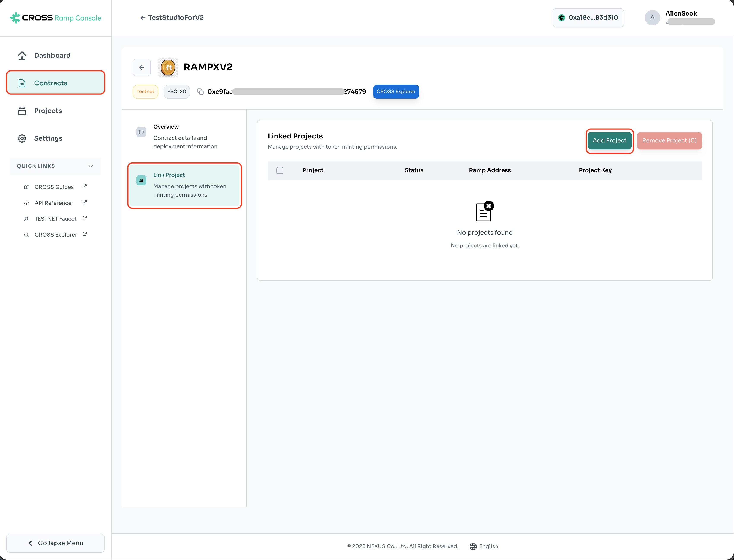Open the AllenSeok profile menu
734x560 pixels.
pyautogui.click(x=680, y=18)
